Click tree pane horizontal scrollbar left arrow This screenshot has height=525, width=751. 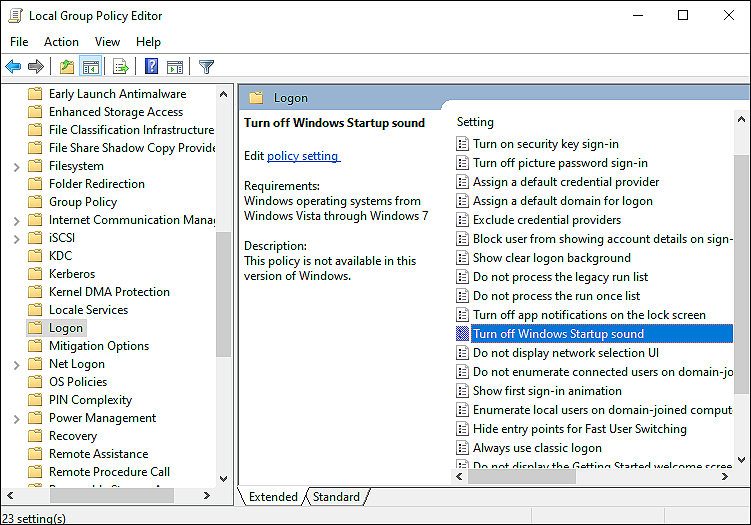coord(10,495)
